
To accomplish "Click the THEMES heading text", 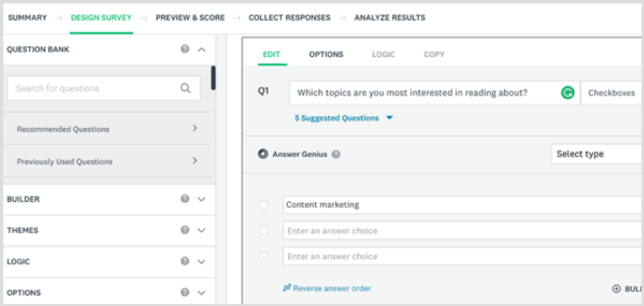I will pos(23,230).
